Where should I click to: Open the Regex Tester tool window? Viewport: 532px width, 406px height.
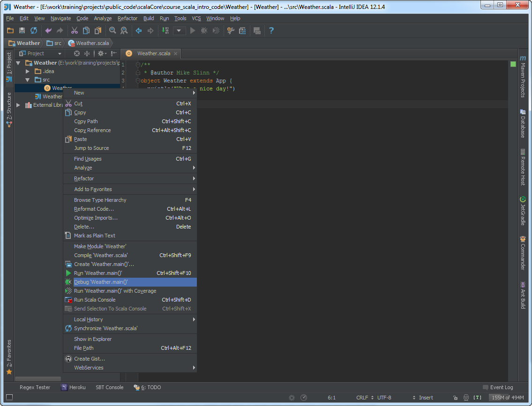click(x=35, y=387)
